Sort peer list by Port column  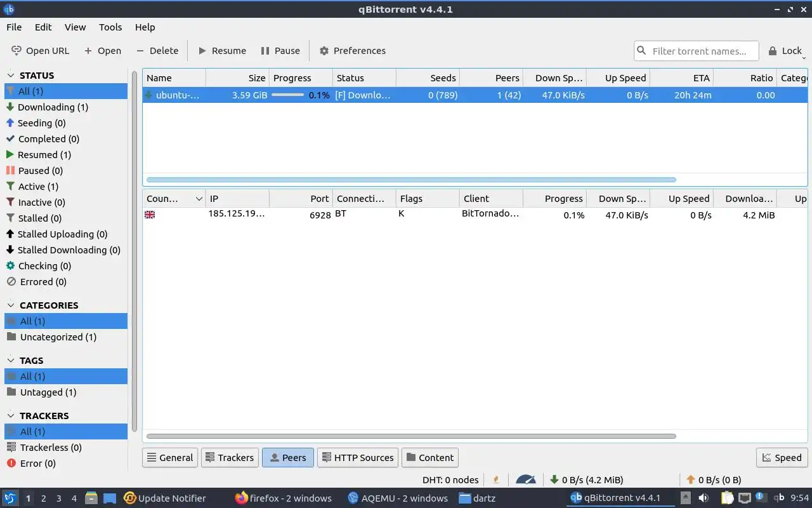coord(301,199)
